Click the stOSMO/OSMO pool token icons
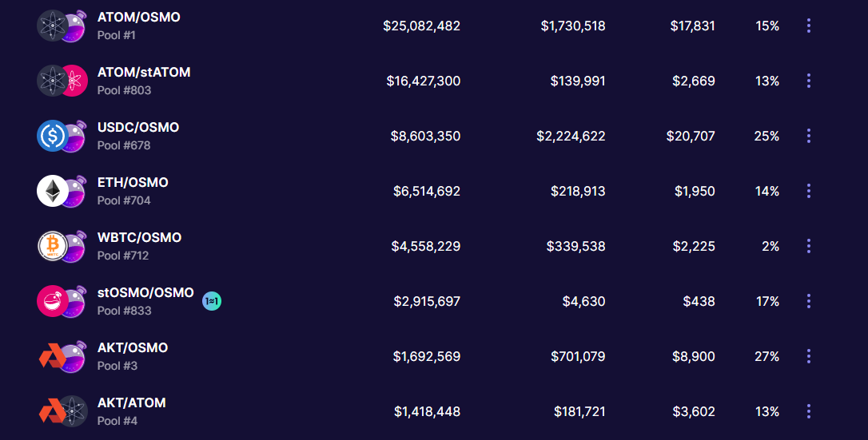This screenshot has width=868, height=440. tap(62, 301)
